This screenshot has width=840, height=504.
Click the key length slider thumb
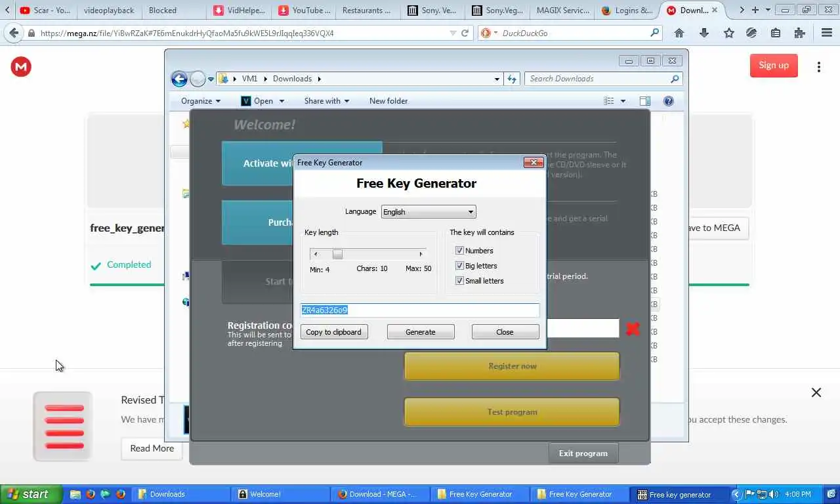pyautogui.click(x=337, y=254)
